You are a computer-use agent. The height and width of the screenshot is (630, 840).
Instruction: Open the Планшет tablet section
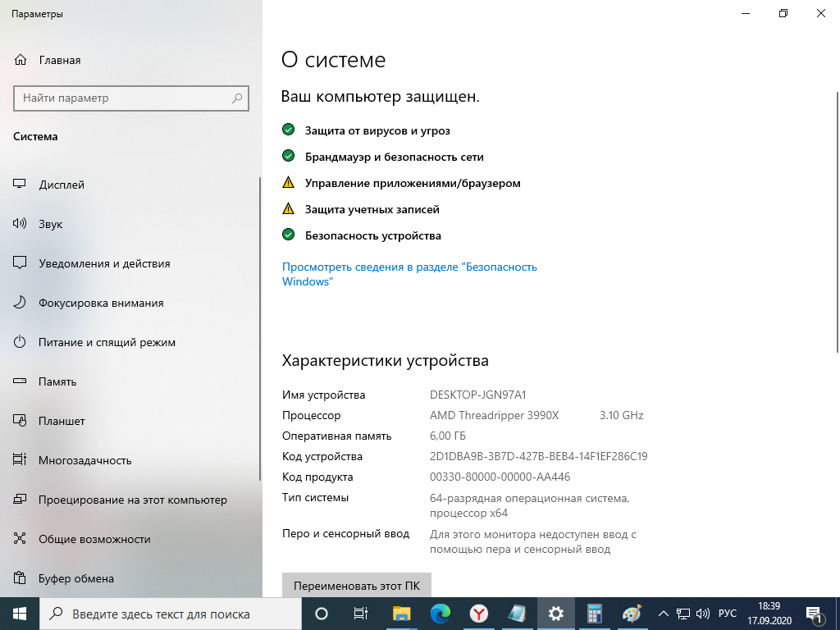[62, 421]
